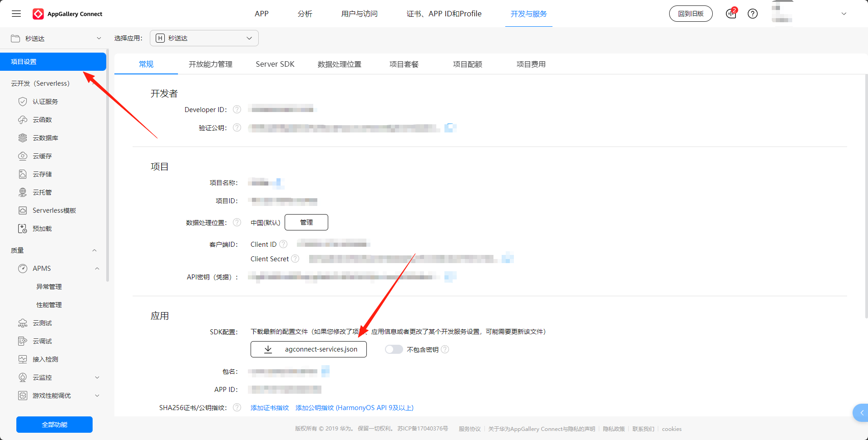Click the 云存储 file icon
Screen dimensions: 868x440
[x=23, y=174]
